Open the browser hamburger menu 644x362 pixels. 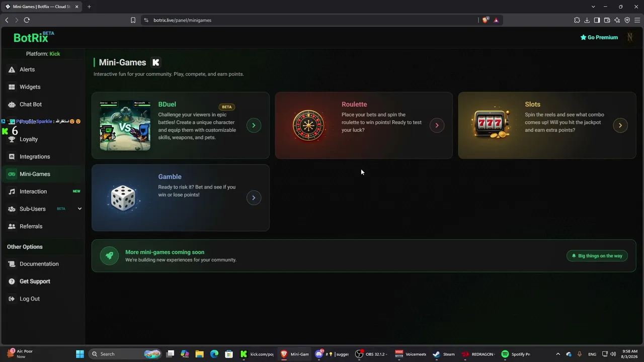click(637, 20)
